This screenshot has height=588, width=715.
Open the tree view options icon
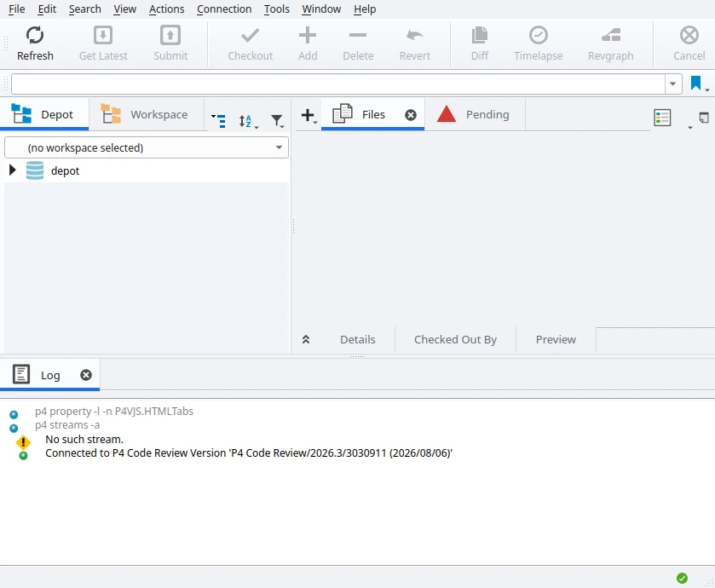218,121
